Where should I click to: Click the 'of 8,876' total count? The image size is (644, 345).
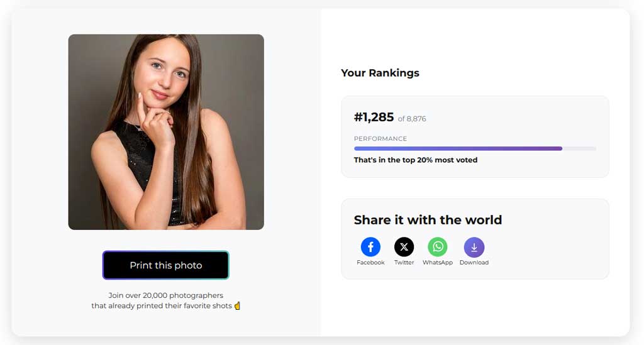point(412,119)
